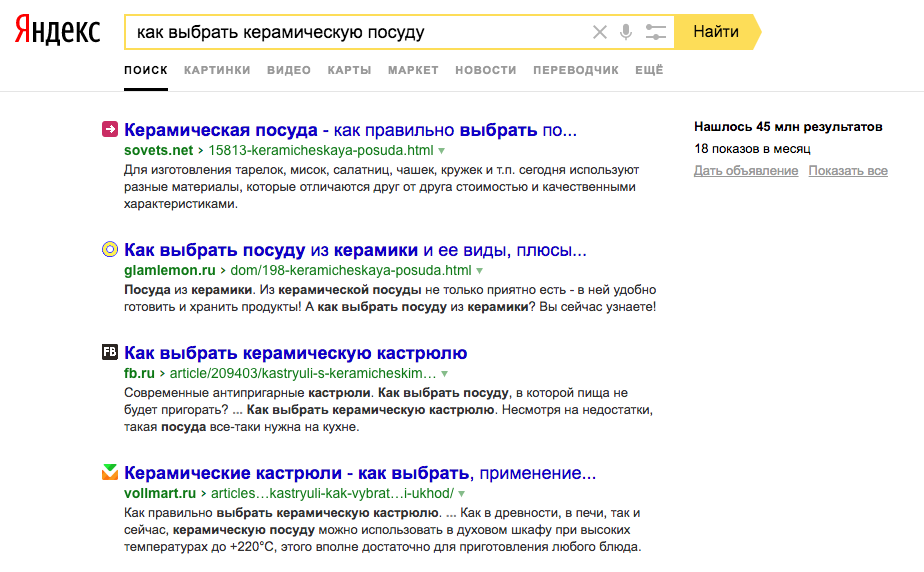Open result Как выбрать посуду из керамики

[x=355, y=250]
